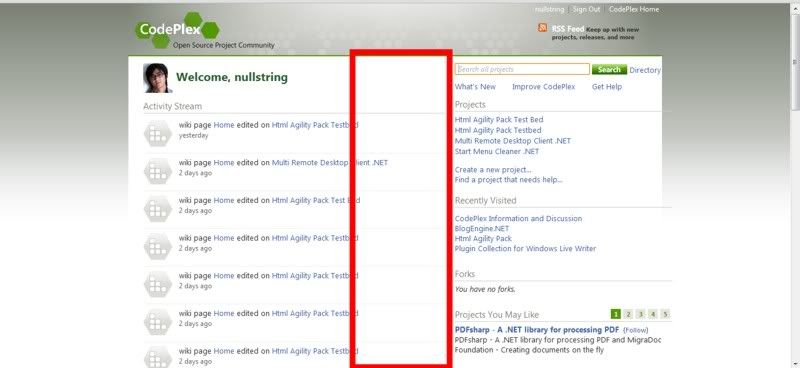Open nullstring user link in header
Viewport: 800px width, 368px height.
pos(549,9)
